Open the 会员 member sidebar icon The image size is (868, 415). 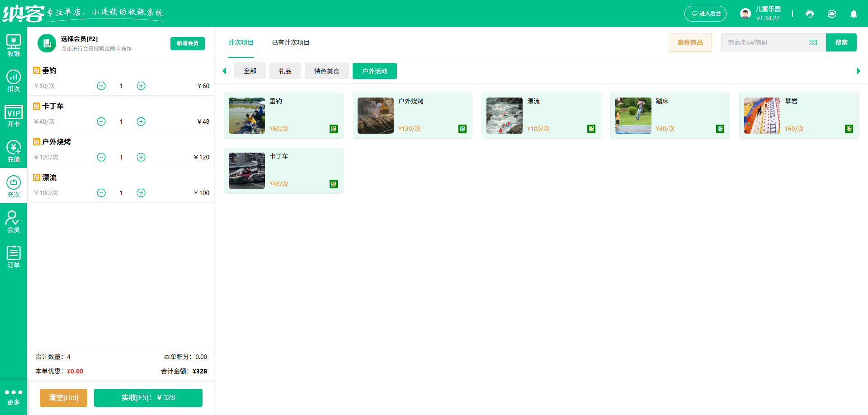[14, 222]
